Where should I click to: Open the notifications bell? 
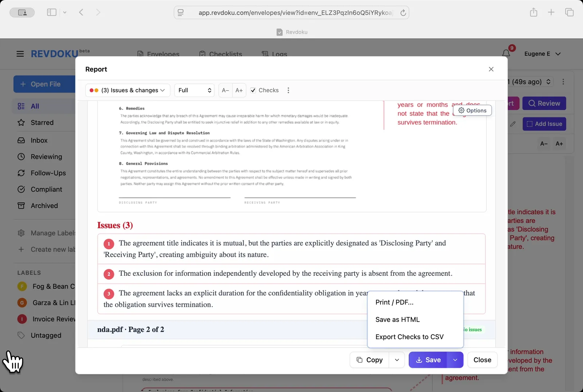coord(506,53)
